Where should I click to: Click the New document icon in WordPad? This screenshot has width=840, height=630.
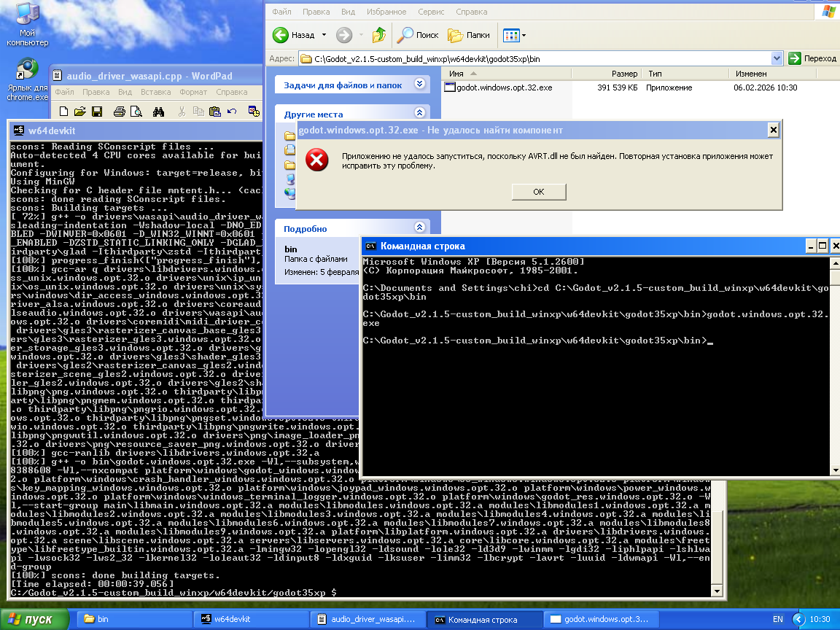click(63, 112)
